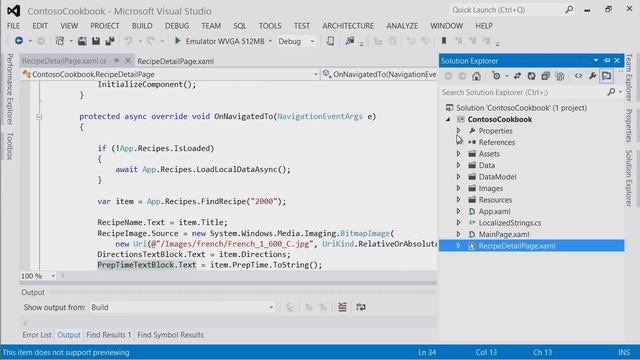The height and width of the screenshot is (360, 640).
Task: Open the ANALYZE menu
Action: point(402,26)
